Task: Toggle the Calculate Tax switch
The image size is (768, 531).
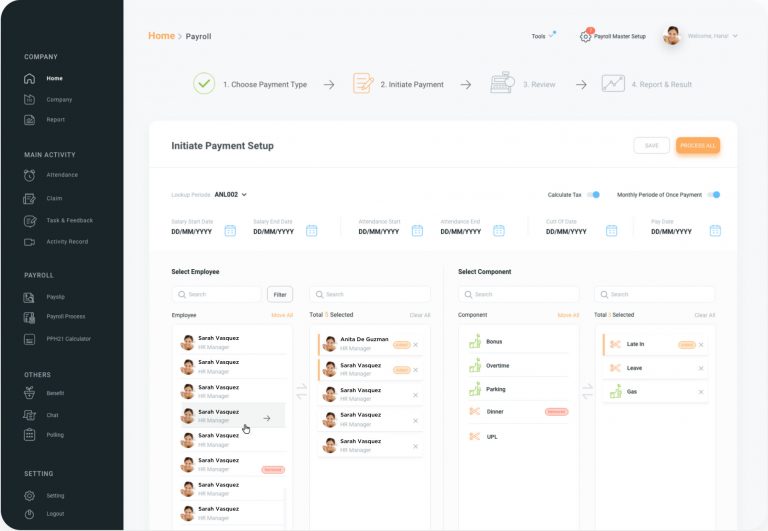Action: pos(593,195)
